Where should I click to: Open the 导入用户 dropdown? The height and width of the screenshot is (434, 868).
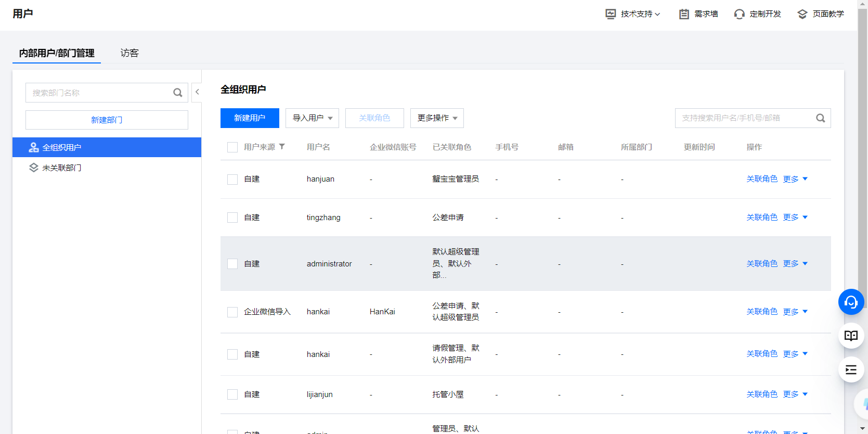[312, 118]
